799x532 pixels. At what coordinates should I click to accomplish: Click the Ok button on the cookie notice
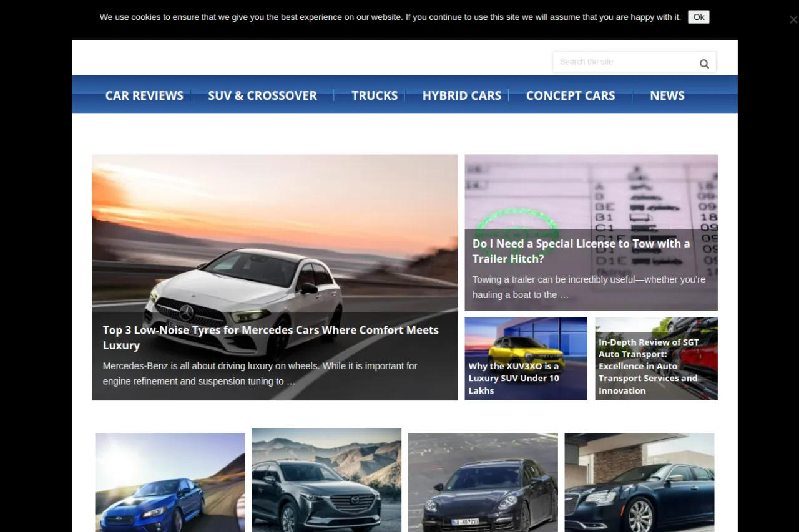click(698, 17)
